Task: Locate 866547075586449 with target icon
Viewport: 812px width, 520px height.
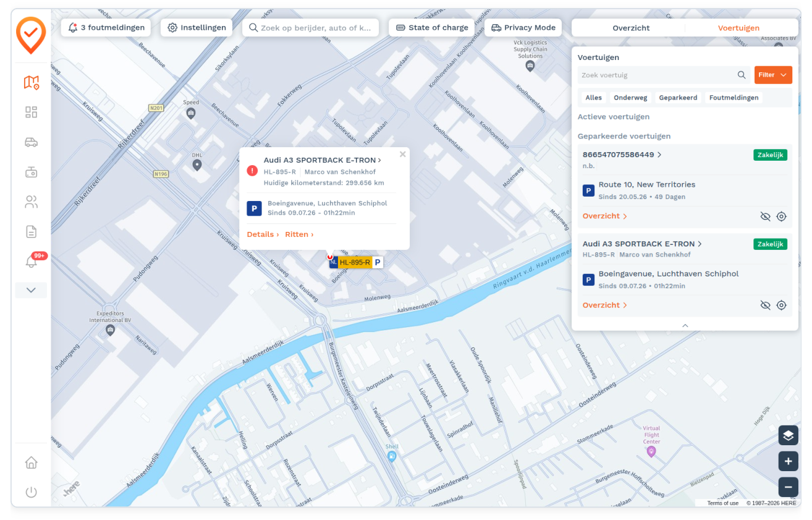Action: pyautogui.click(x=781, y=216)
